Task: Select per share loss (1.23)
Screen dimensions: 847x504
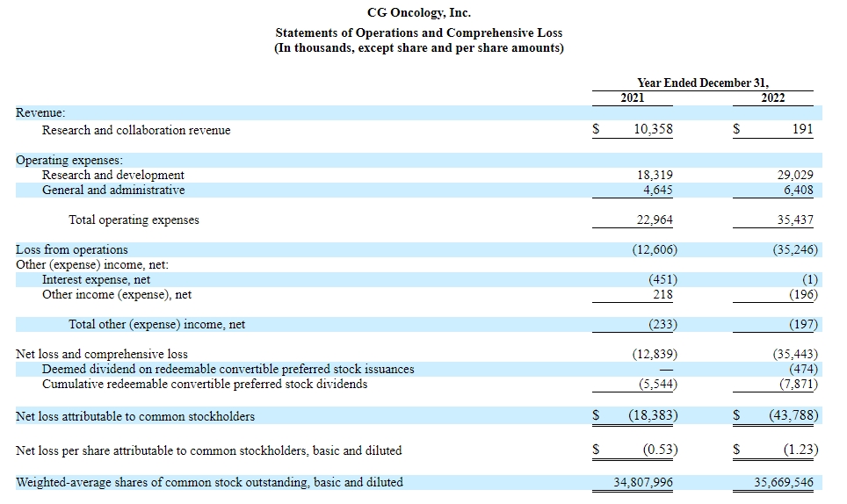Action: [x=801, y=450]
